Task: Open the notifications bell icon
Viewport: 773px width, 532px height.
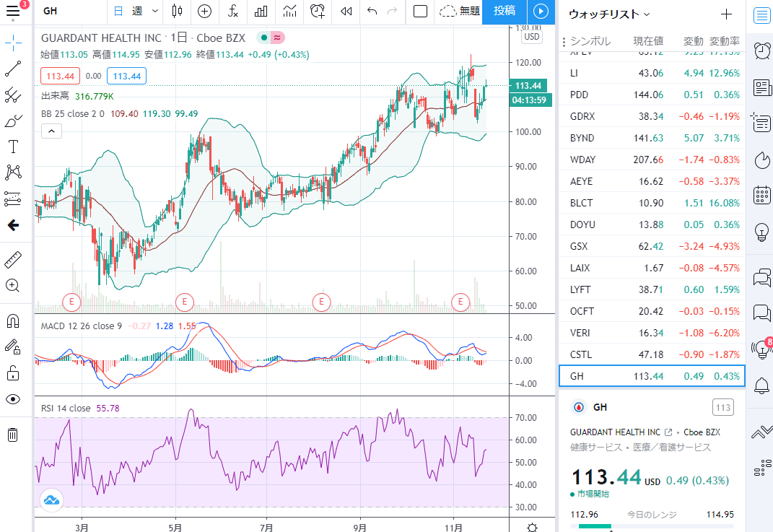Action: pos(762,385)
